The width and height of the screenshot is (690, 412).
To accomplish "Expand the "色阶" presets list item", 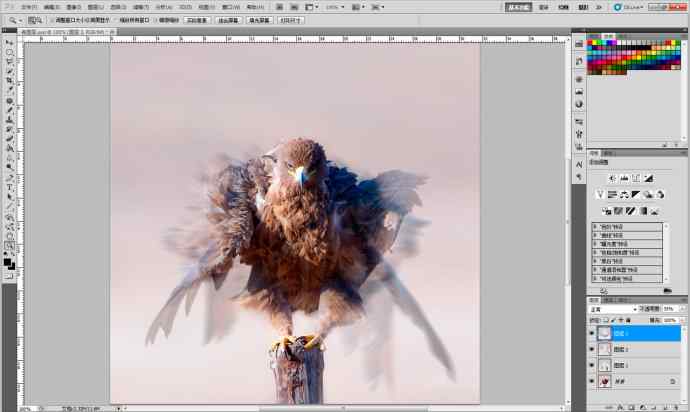I will pyautogui.click(x=596, y=227).
